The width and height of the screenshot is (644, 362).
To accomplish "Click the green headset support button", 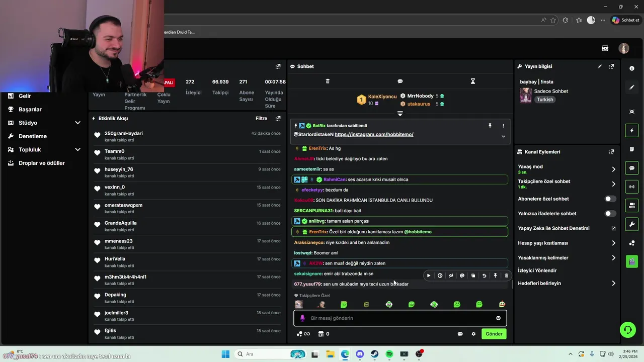I will tap(628, 330).
